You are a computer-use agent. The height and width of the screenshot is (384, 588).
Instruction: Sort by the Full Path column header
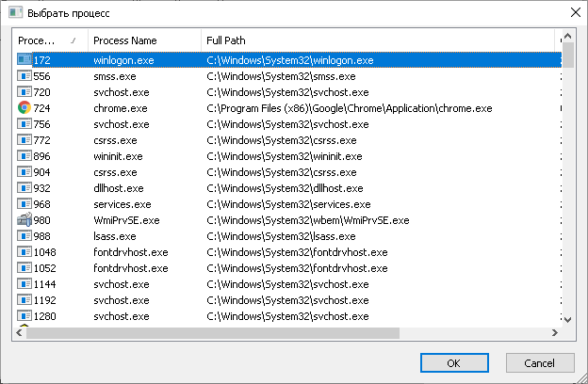coord(378,40)
